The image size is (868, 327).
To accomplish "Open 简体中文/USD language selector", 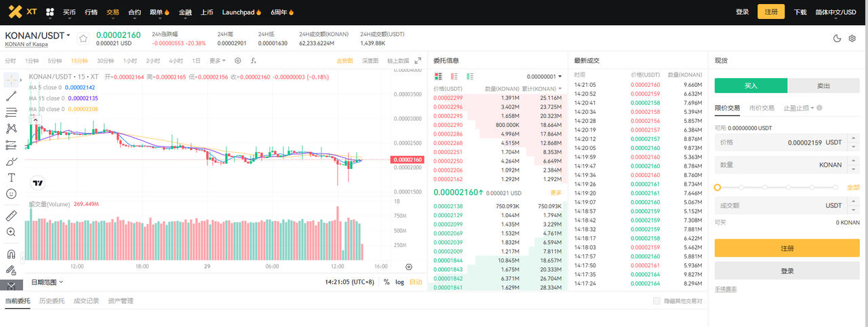I will [x=835, y=12].
